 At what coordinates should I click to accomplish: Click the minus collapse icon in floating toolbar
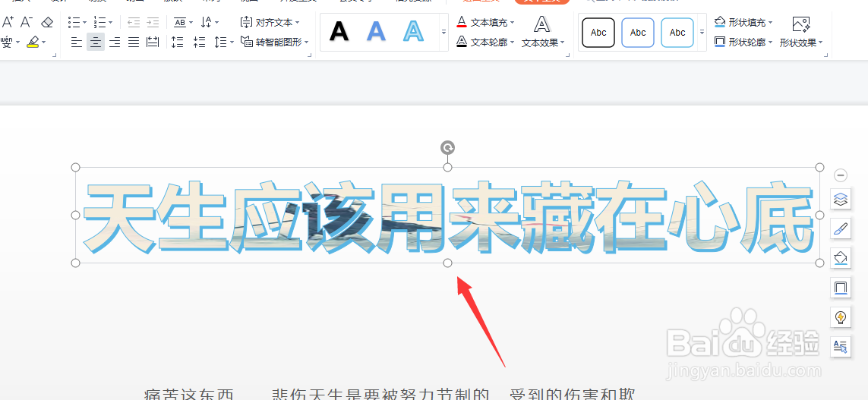(x=841, y=175)
